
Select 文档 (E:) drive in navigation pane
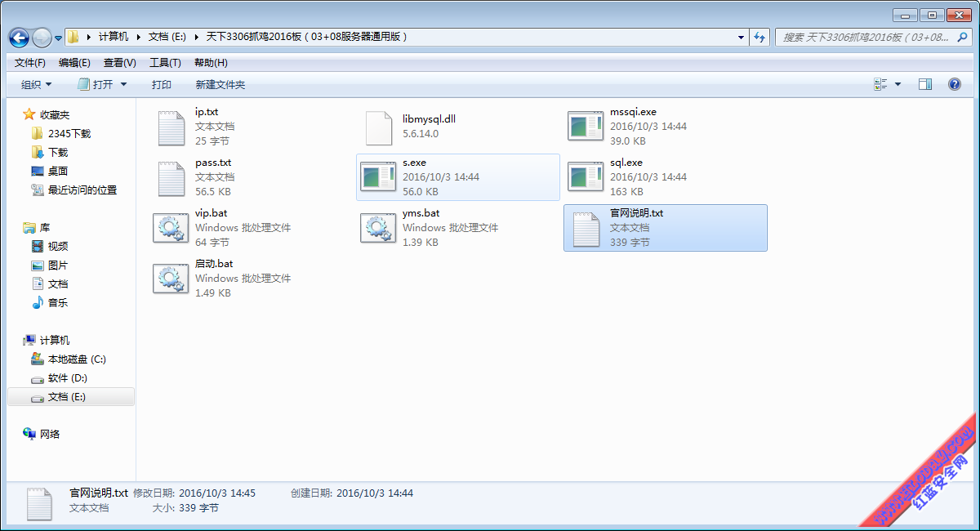[x=70, y=396]
